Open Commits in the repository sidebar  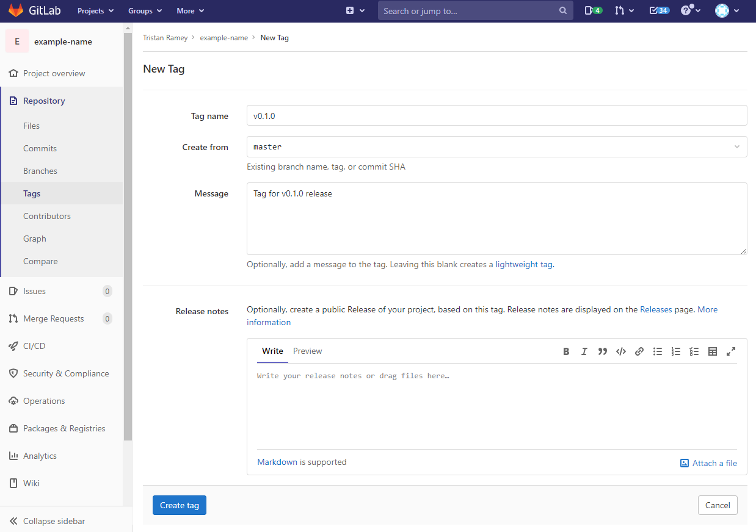coord(40,148)
